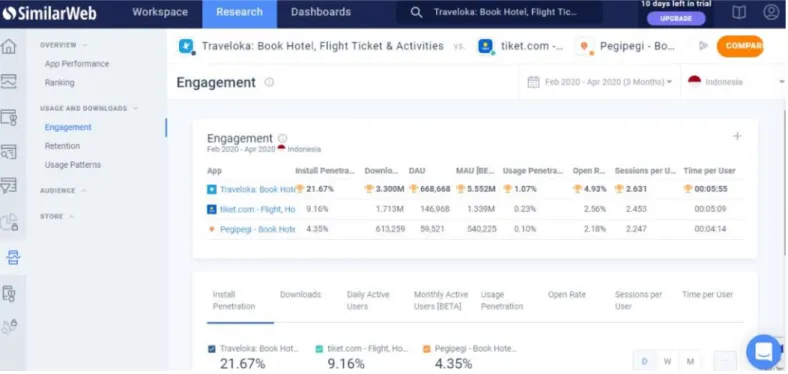This screenshot has height=374, width=788.
Task: Open the book help icon
Action: click(x=739, y=13)
